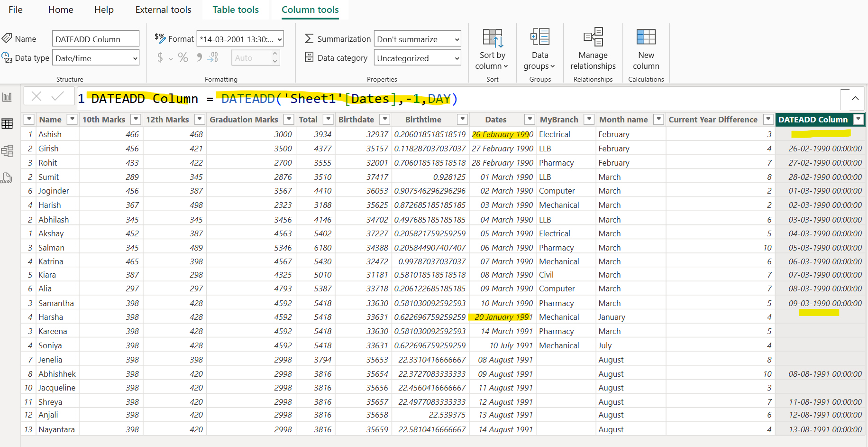
Task: Switch to the Table tools tab
Action: tap(236, 9)
